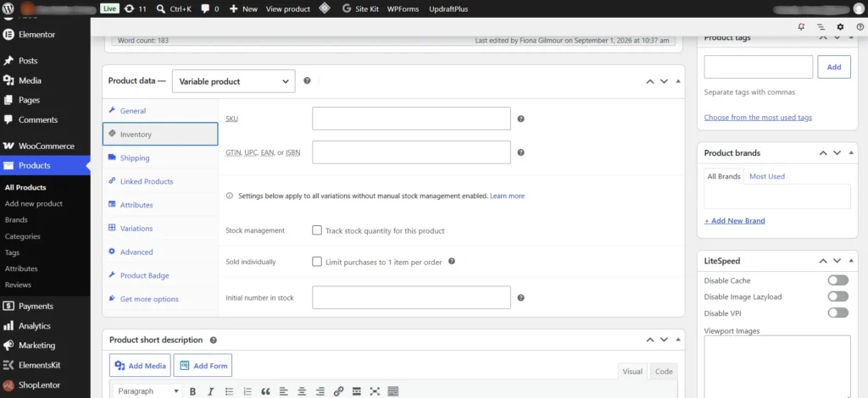Viewport: 868px width, 398px height.
Task: Click the WordPress logo in admin bar
Action: click(x=8, y=8)
